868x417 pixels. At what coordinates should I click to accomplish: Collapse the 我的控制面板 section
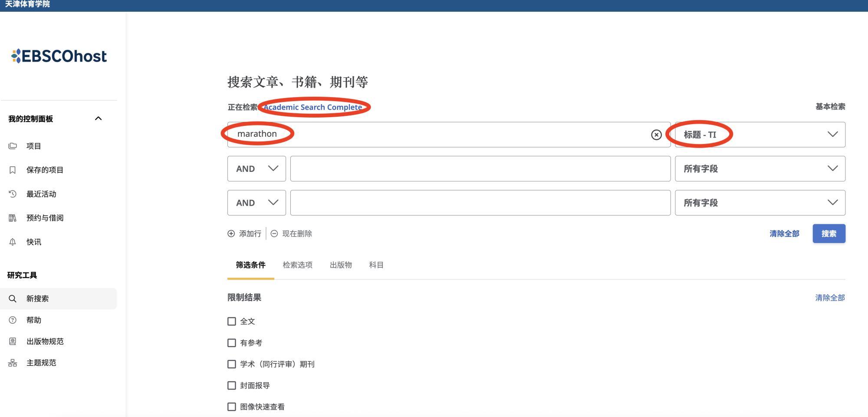point(99,118)
